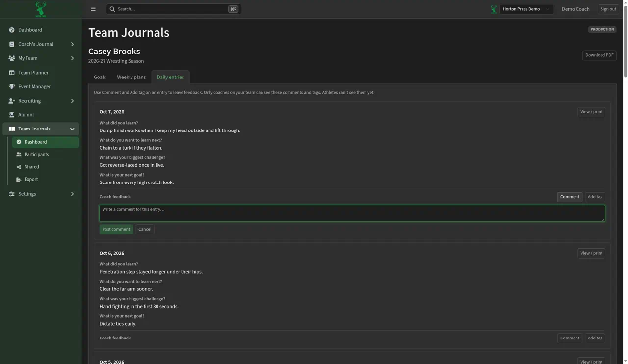Click the Shared share icon
Screen dimensions: 628x364
click(x=19, y=167)
